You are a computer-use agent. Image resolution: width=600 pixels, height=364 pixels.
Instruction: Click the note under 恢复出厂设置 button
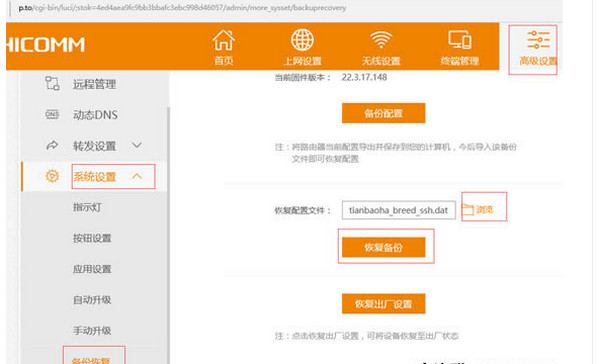367,336
